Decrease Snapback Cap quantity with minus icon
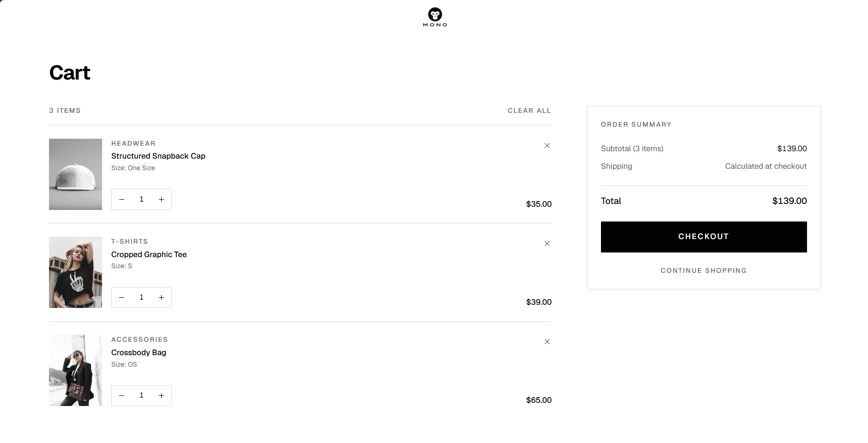 121,199
